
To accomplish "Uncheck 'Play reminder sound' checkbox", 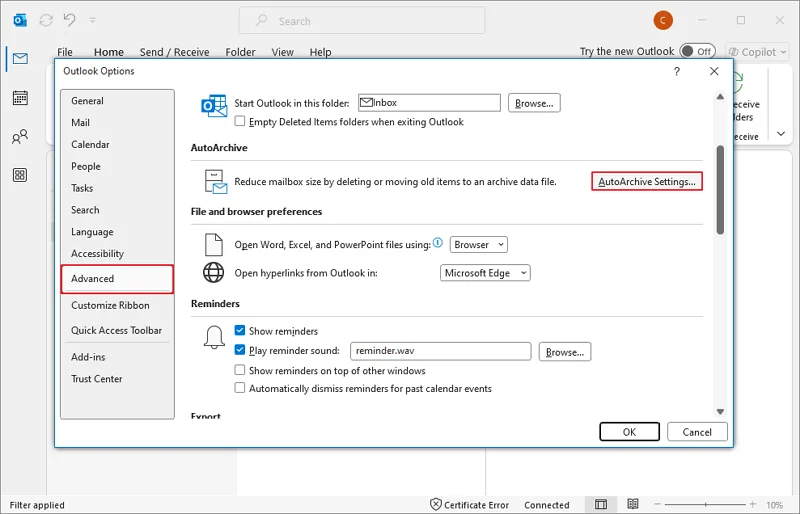I will tap(240, 350).
